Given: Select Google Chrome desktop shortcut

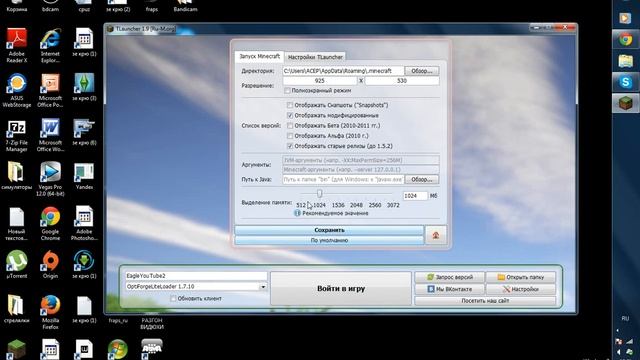Looking at the screenshot, I should [50, 224].
